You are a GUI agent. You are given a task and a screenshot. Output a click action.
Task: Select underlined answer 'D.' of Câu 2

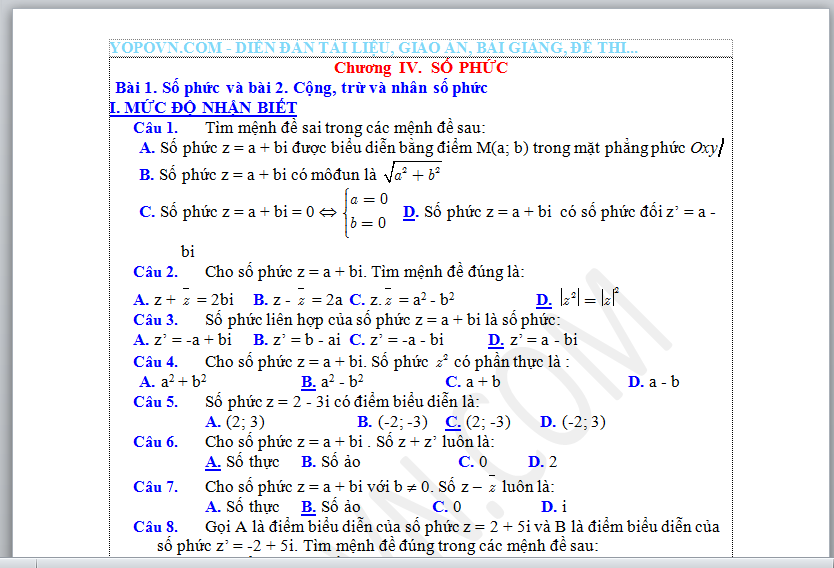coord(543,299)
